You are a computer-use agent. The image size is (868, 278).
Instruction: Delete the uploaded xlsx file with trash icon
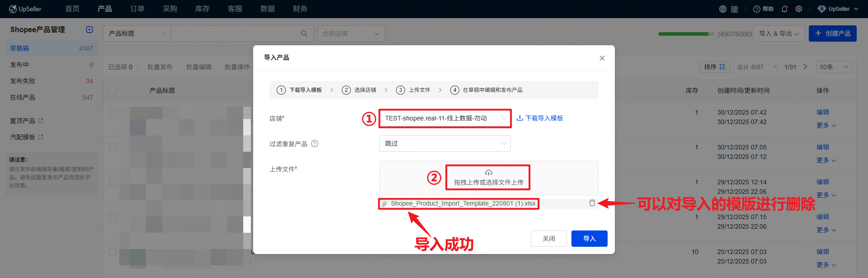pyautogui.click(x=592, y=203)
